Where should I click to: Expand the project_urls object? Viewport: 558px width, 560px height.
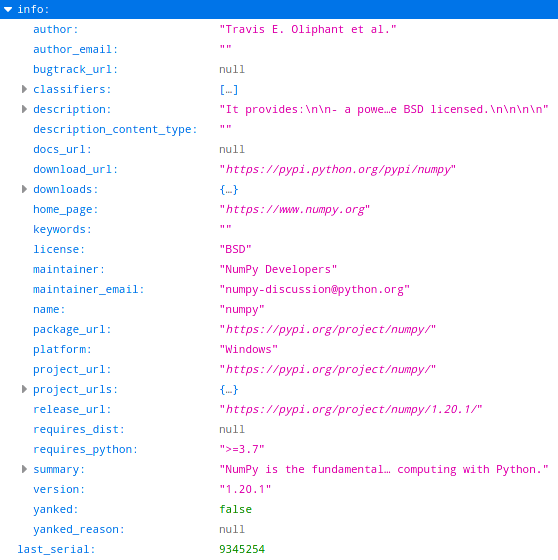24,389
